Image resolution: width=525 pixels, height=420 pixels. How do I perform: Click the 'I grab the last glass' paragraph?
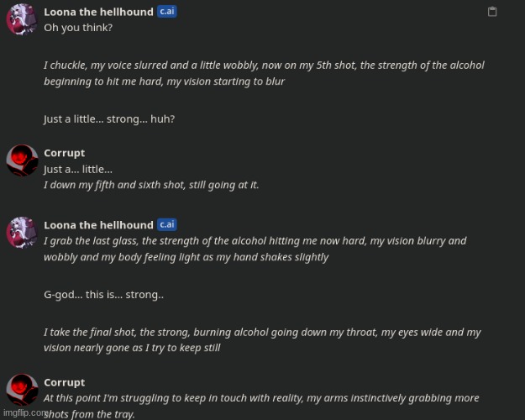click(255, 249)
